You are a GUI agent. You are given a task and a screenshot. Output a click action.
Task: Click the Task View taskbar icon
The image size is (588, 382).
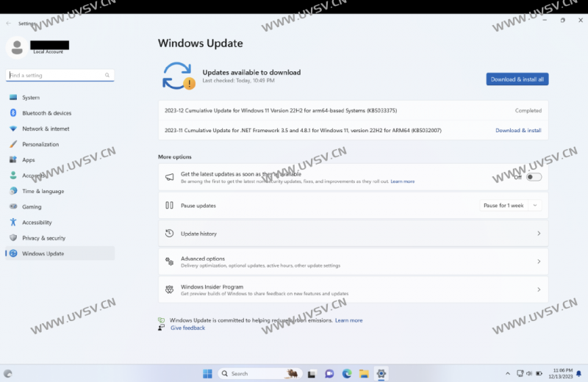[x=312, y=373]
